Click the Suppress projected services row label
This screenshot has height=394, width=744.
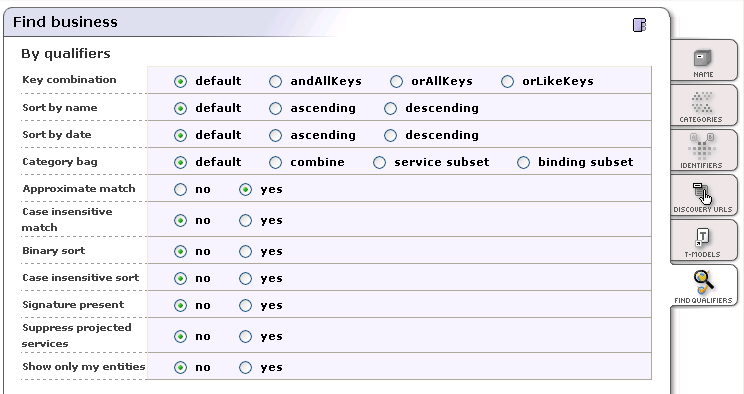76,336
